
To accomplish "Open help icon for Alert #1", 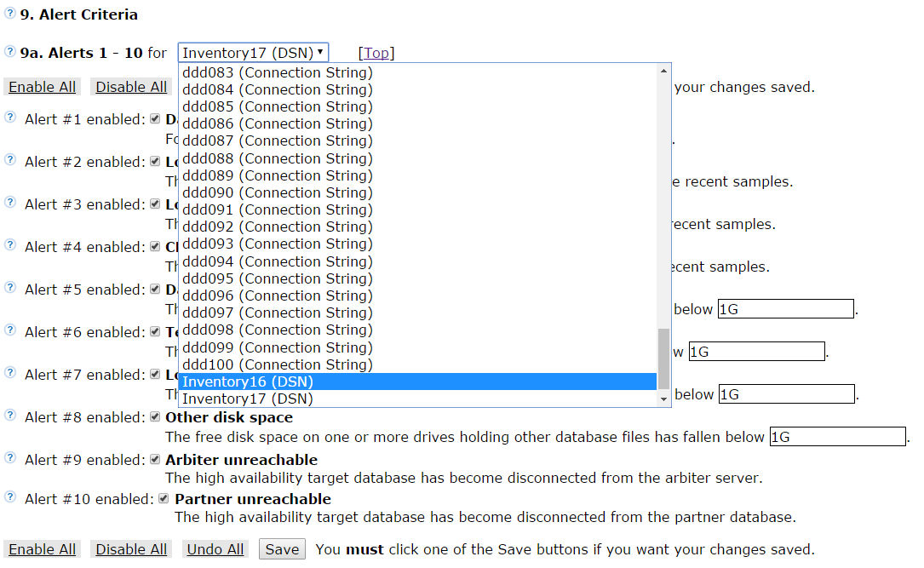I will [10, 118].
